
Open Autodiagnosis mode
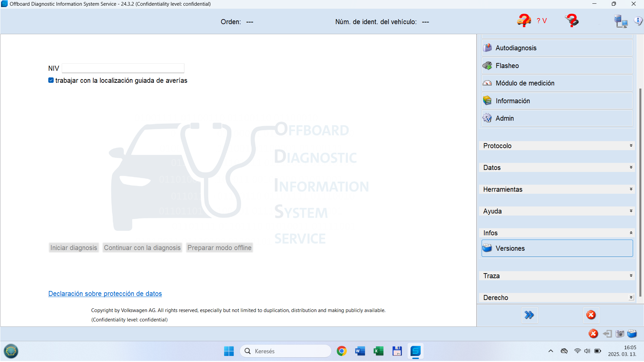click(557, 48)
